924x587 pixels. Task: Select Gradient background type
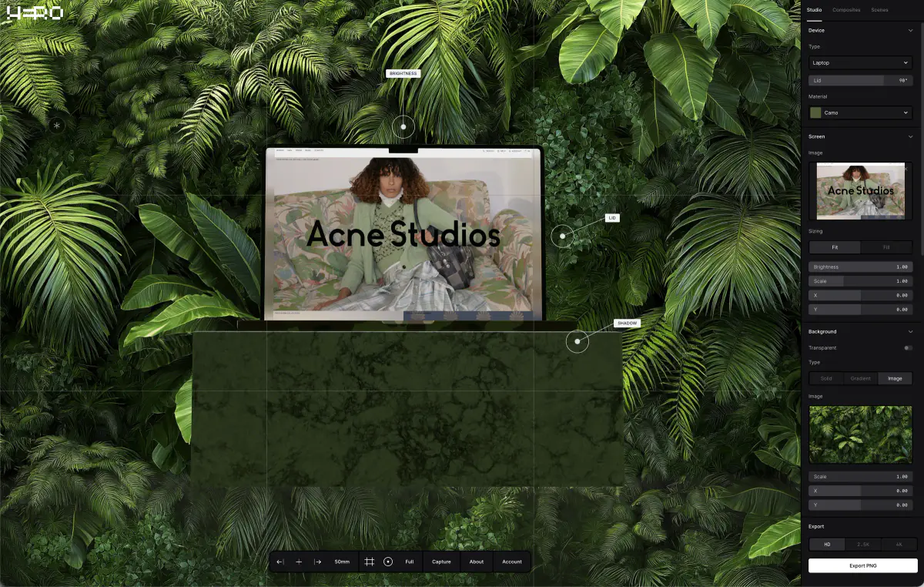[860, 378]
